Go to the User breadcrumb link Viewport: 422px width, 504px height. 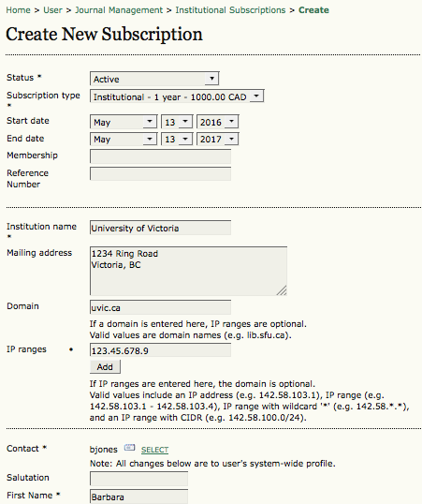point(52,10)
